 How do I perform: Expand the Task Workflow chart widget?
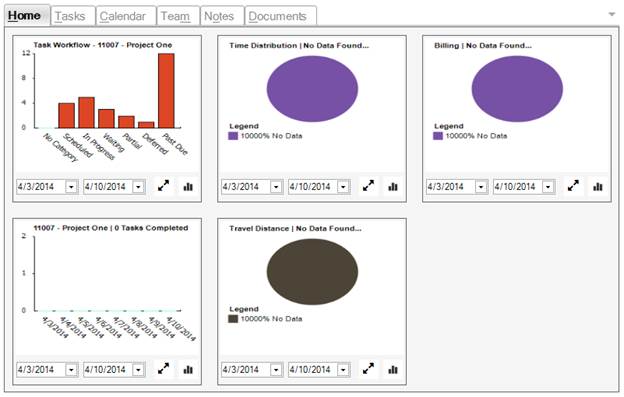tap(163, 186)
